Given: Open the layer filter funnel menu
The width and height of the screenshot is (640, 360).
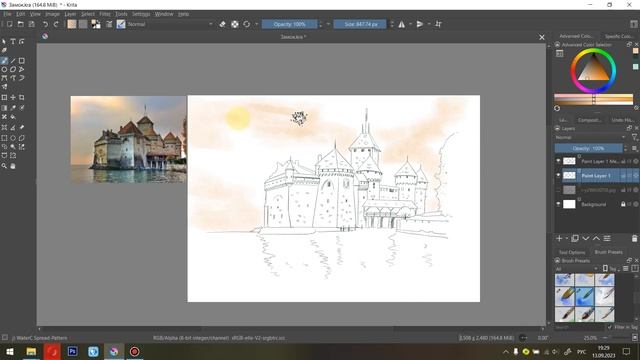Looking at the screenshot, I should (x=634, y=138).
